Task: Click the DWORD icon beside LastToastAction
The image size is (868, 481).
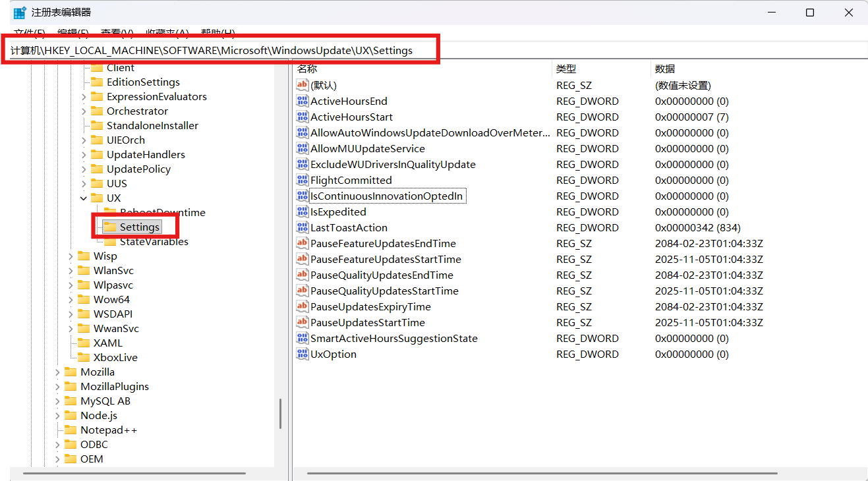Action: point(303,227)
